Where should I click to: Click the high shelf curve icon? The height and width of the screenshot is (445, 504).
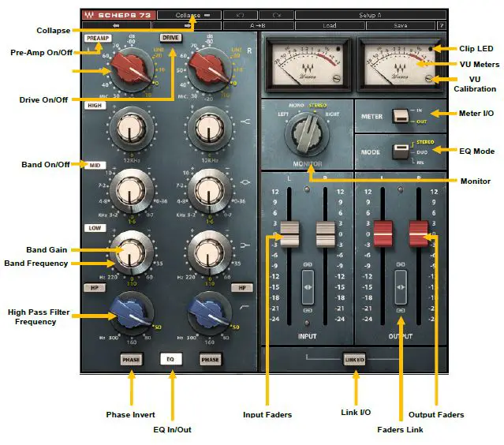pyautogui.click(x=246, y=122)
